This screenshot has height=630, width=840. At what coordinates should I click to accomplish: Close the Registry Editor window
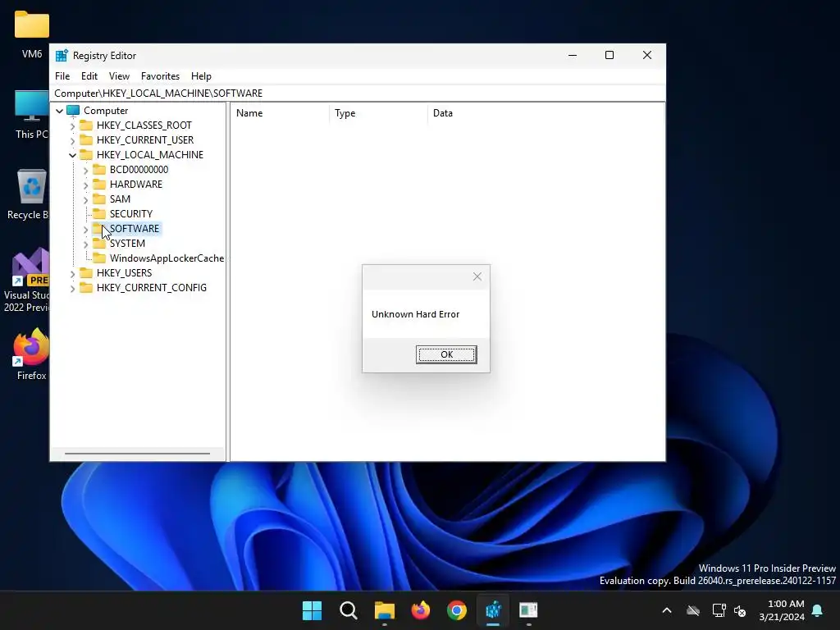tap(646, 55)
